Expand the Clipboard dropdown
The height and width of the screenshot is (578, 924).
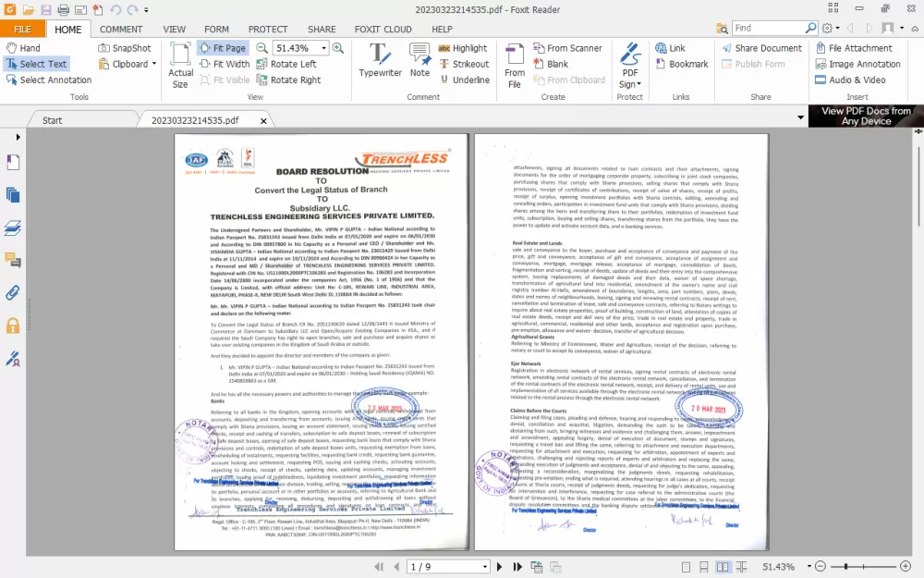coord(153,64)
